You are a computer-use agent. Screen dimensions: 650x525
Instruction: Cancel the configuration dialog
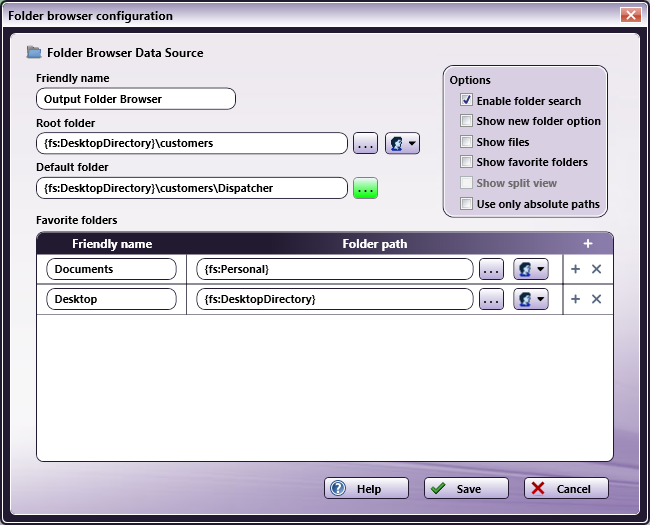coord(566,488)
